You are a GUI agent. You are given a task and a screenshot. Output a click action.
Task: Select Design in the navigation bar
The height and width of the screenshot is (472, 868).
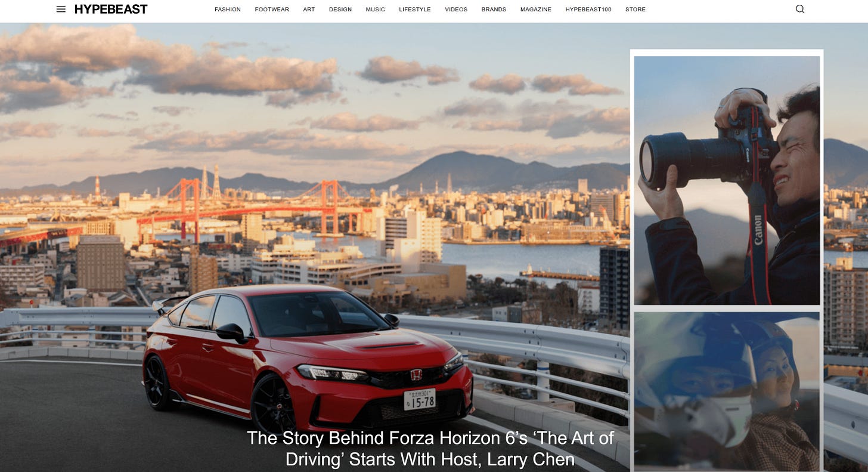(340, 10)
